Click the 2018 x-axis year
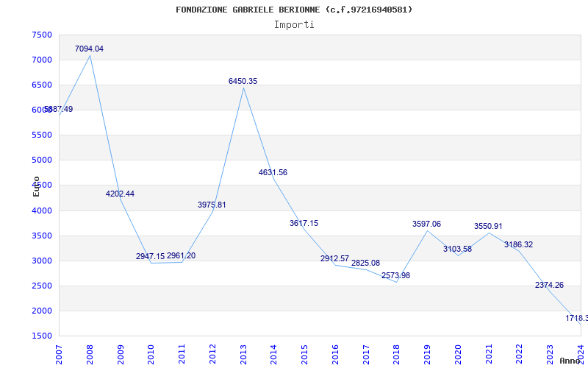Image resolution: width=588 pixels, height=368 pixels. click(x=397, y=354)
